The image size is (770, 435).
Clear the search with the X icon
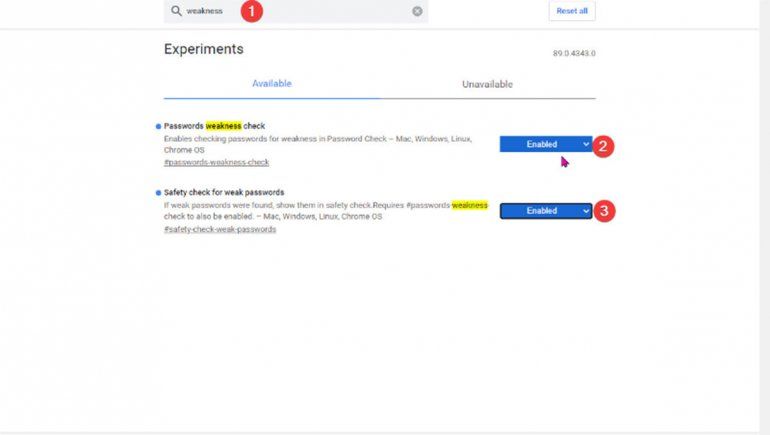pos(417,11)
